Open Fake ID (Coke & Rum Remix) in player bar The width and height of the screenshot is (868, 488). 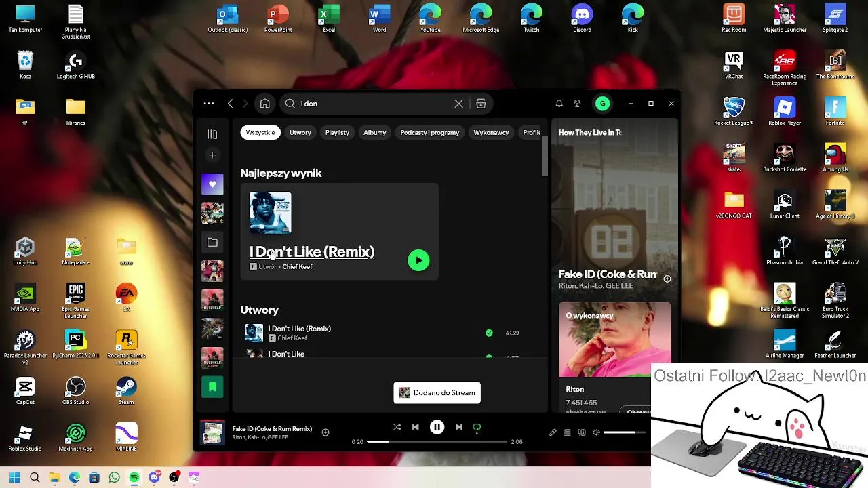coord(272,429)
